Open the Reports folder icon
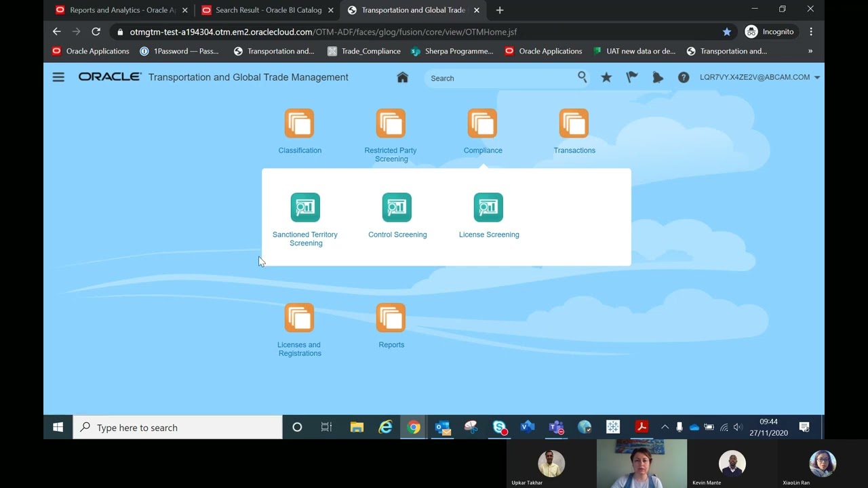This screenshot has width=868, height=488. pos(391,318)
